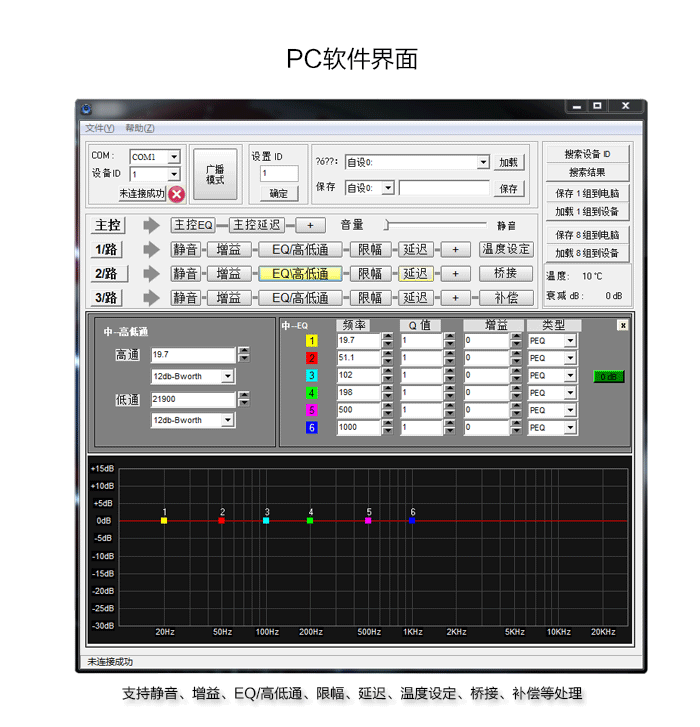Screen dimensions: 700x727
Task: Click the + button in 主控 row
Action: [311, 225]
